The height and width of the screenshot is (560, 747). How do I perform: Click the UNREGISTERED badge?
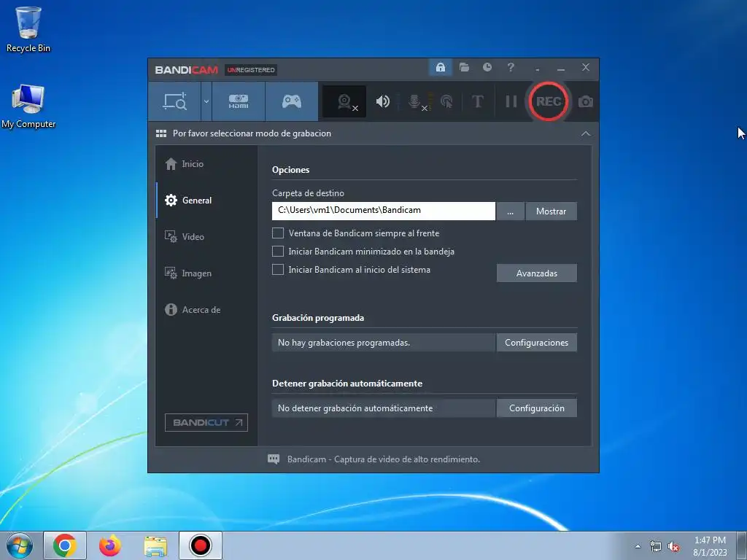pyautogui.click(x=251, y=70)
